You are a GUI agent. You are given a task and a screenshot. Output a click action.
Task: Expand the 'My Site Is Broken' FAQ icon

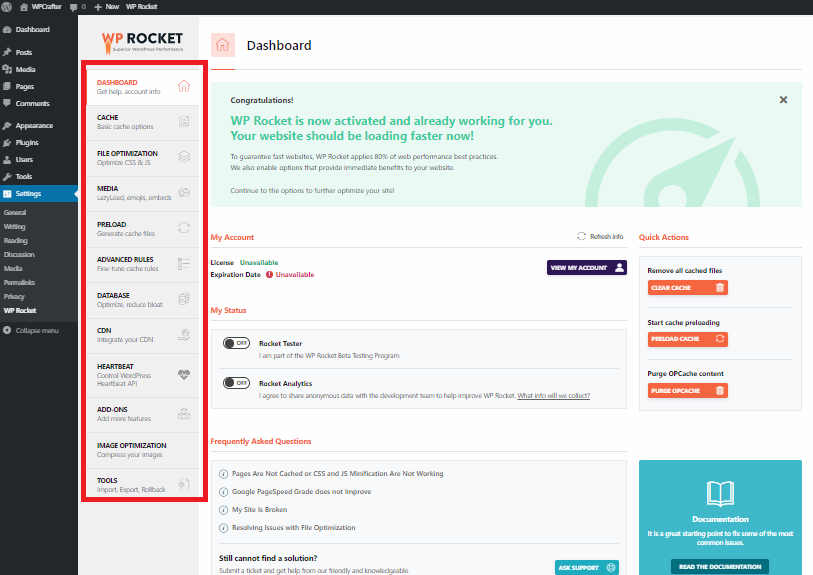(x=223, y=510)
